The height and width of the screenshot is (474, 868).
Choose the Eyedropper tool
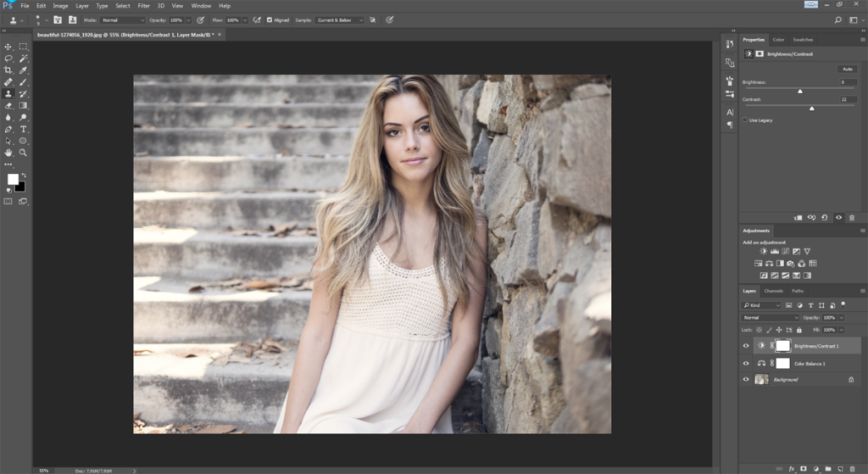click(23, 70)
